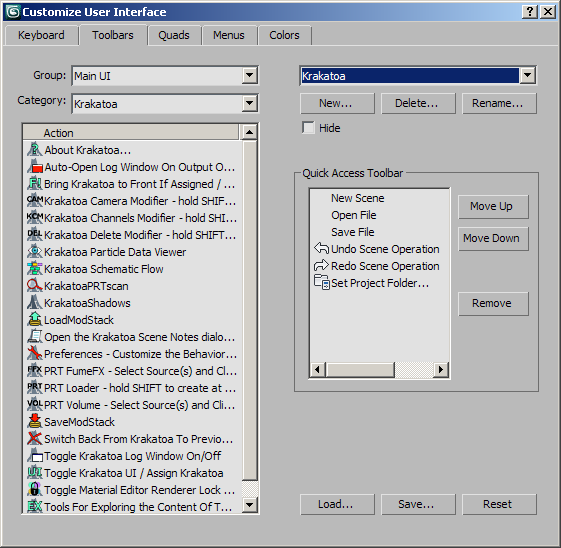Click the Krakatoa Schematic Flow icon
This screenshot has width=561, height=548.
[35, 269]
